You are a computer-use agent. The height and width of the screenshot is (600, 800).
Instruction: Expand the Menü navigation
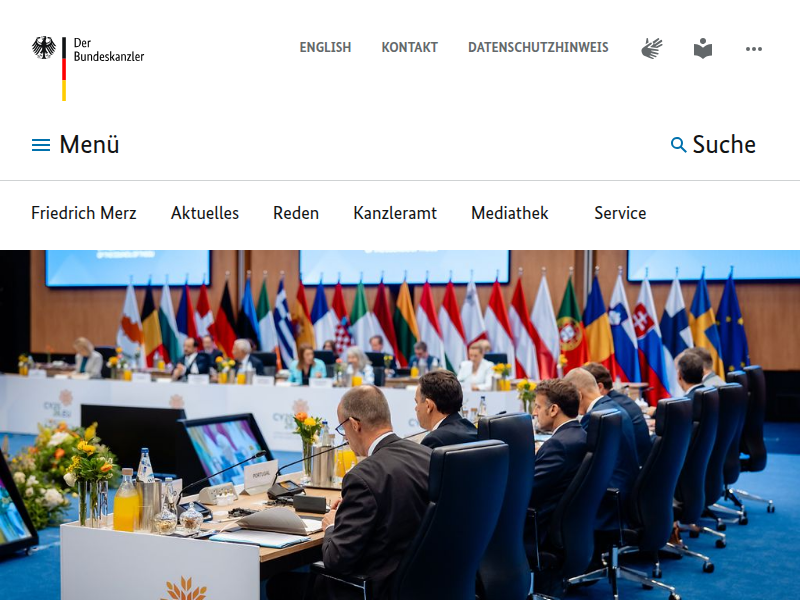[76, 144]
